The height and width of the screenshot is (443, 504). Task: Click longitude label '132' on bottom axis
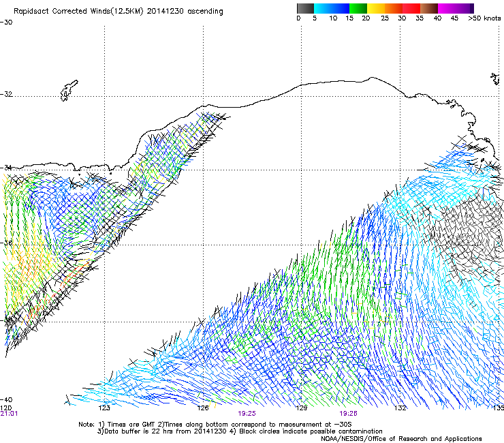point(400,408)
